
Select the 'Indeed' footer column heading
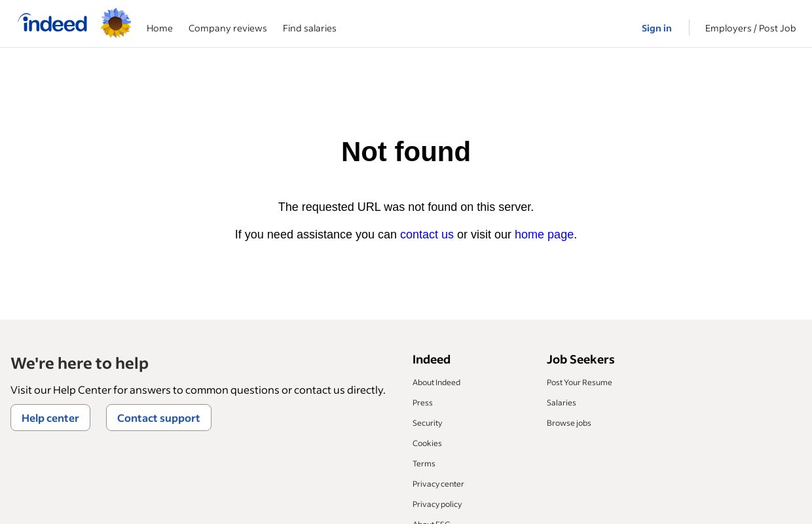click(x=432, y=360)
